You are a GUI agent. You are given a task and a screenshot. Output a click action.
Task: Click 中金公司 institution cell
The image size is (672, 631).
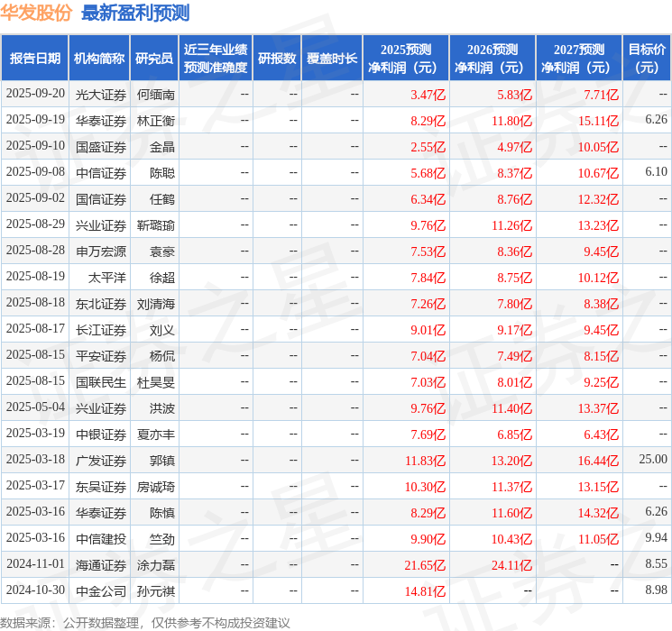click(101, 591)
